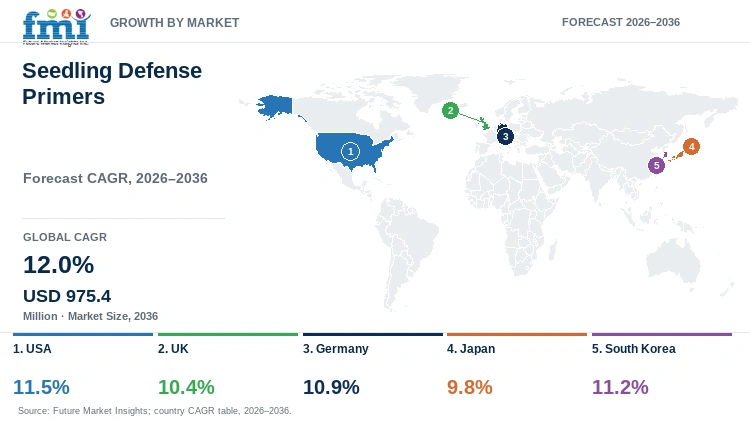
Task: Click the 'Forecast CAGR, 2026–2036' subtitle
Action: [x=115, y=178]
